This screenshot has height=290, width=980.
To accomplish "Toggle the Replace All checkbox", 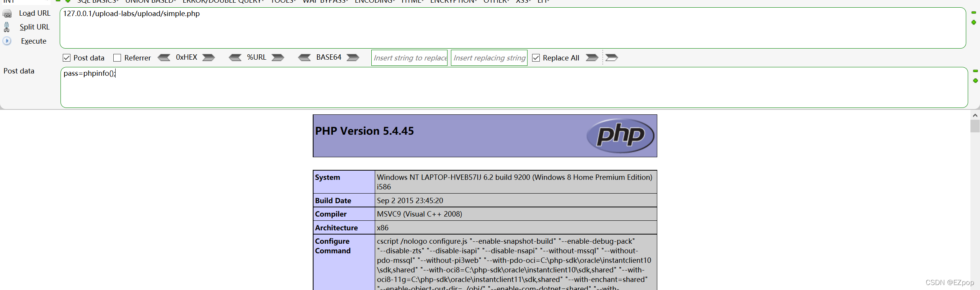I will click(x=536, y=58).
